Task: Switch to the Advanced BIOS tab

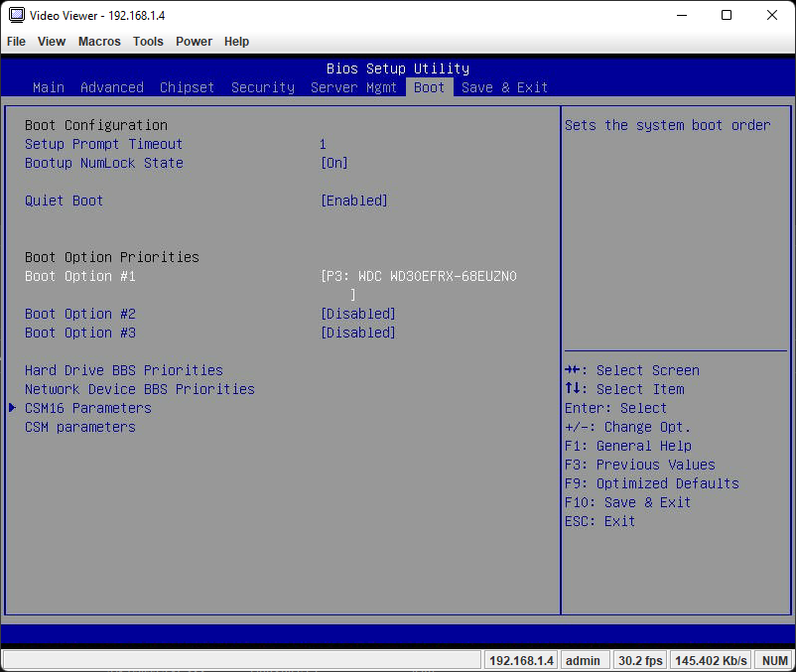Action: click(x=112, y=87)
